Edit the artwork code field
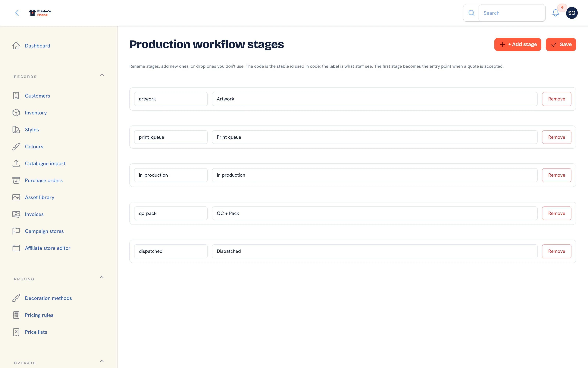Screen dimensions: 588x368 [x=171, y=99]
